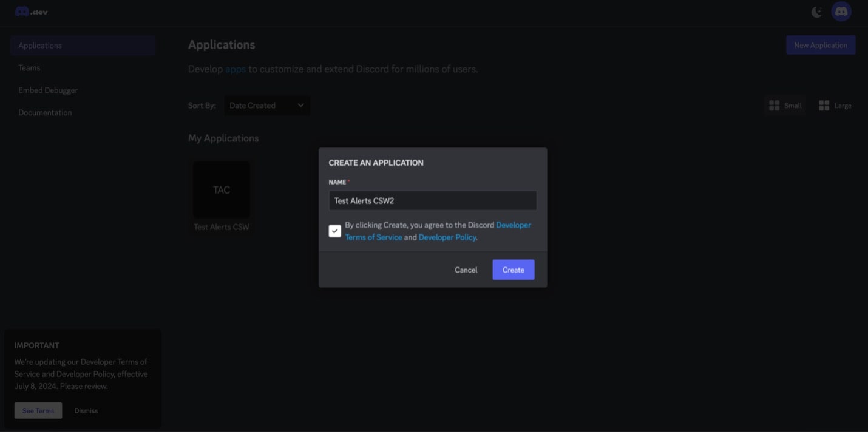Click the See Terms button
The height and width of the screenshot is (434, 868).
tap(38, 411)
